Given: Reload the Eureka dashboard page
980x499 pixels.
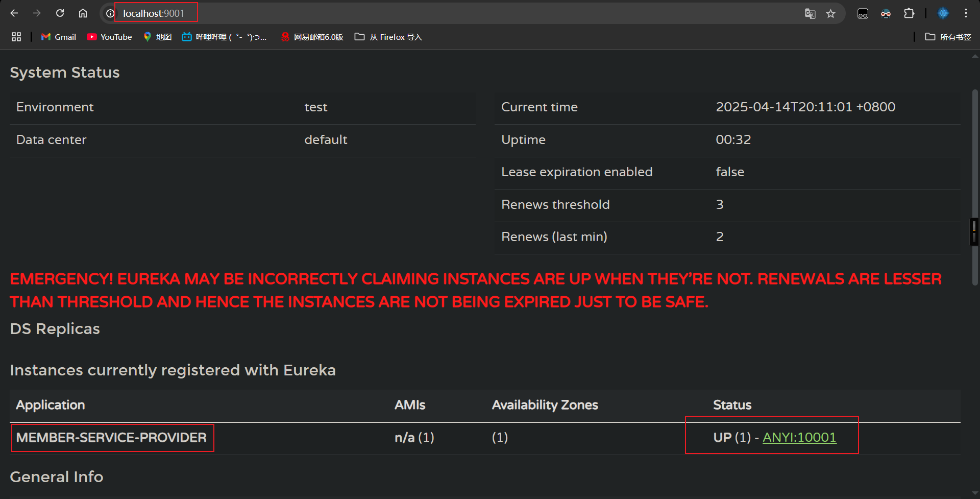Looking at the screenshot, I should coord(60,13).
